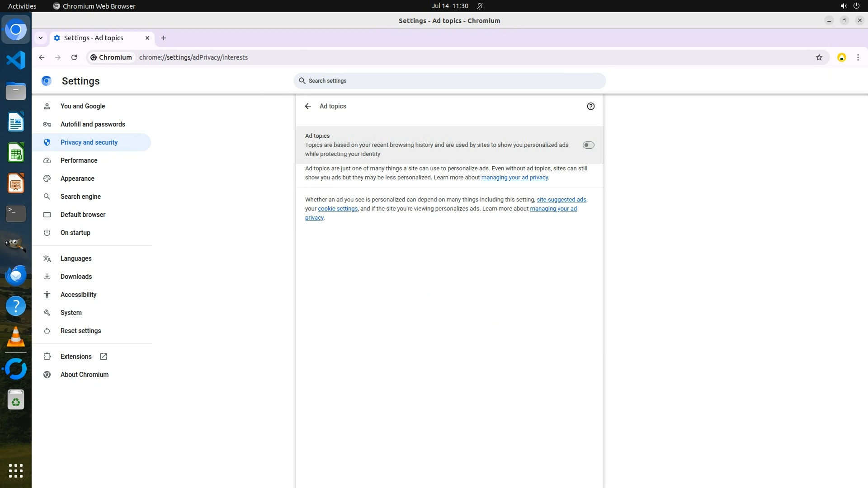Image resolution: width=868 pixels, height=488 pixels.
Task: Open Extensions external link icon in sidebar
Action: 104,357
